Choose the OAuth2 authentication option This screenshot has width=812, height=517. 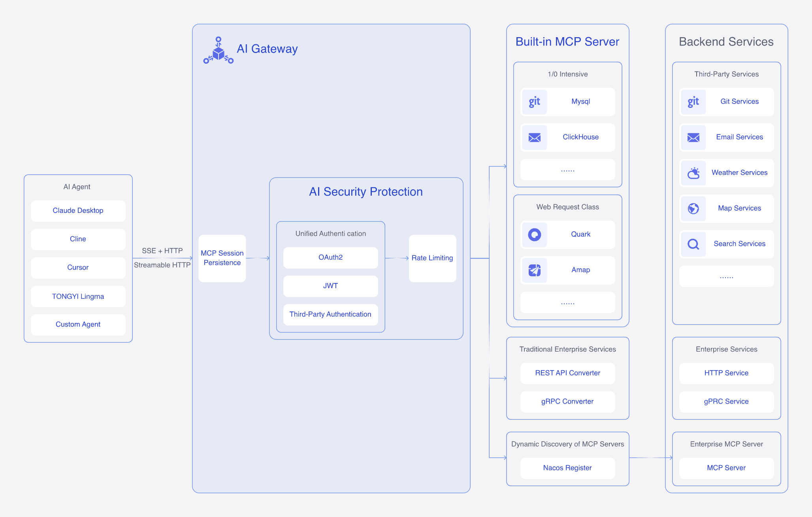(x=330, y=258)
